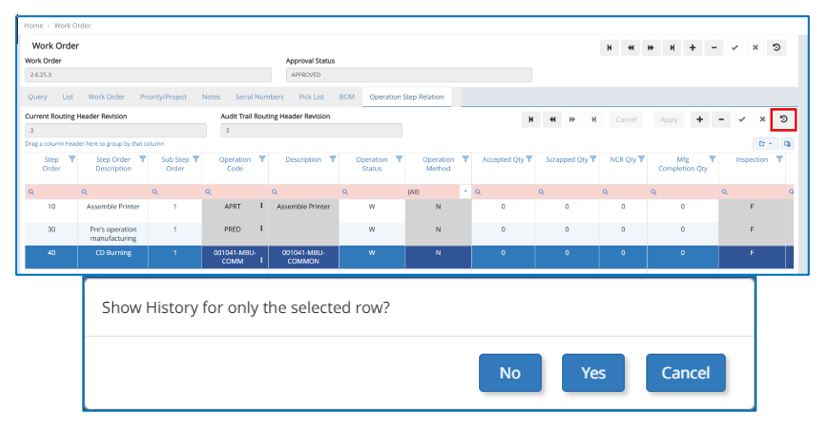
Task: Click the top toolbar history icon
Action: [778, 48]
